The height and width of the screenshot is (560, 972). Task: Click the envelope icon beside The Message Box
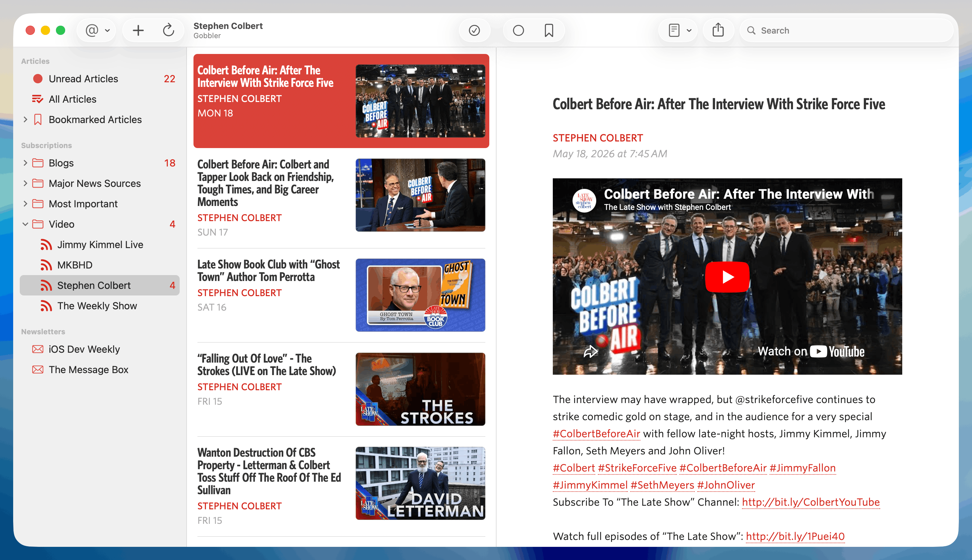38,369
